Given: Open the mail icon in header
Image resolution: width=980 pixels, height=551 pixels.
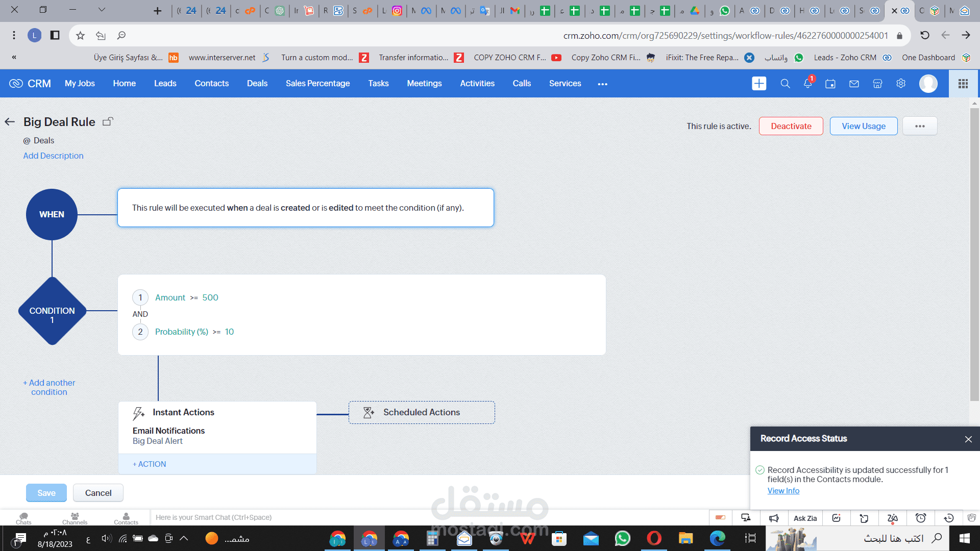Looking at the screenshot, I should pos(854,84).
